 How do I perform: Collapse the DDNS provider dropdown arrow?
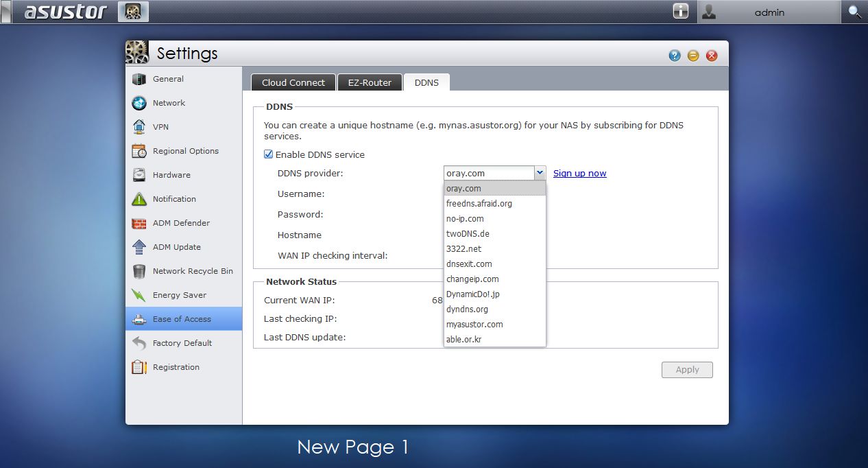540,173
